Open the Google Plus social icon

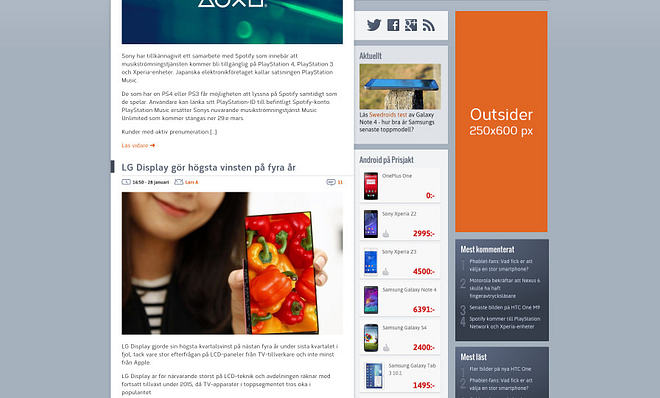pyautogui.click(x=411, y=25)
